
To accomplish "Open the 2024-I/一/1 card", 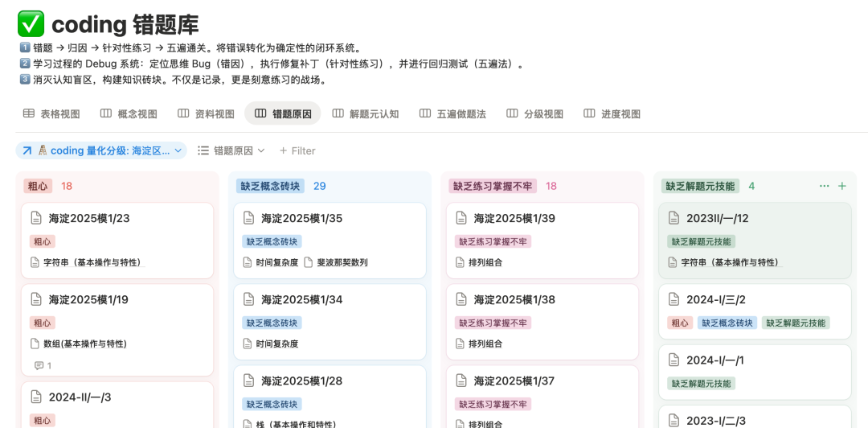I will 755,372.
